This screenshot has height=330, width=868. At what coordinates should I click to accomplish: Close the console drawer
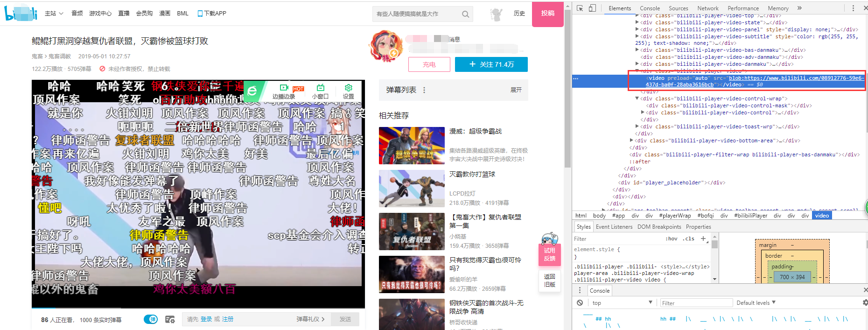coord(865,290)
